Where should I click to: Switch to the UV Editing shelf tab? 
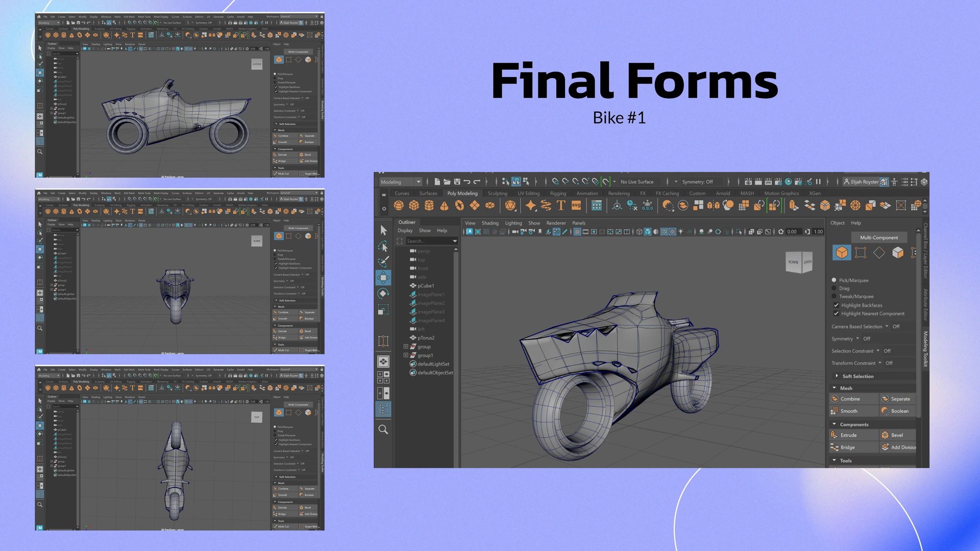[x=528, y=193]
